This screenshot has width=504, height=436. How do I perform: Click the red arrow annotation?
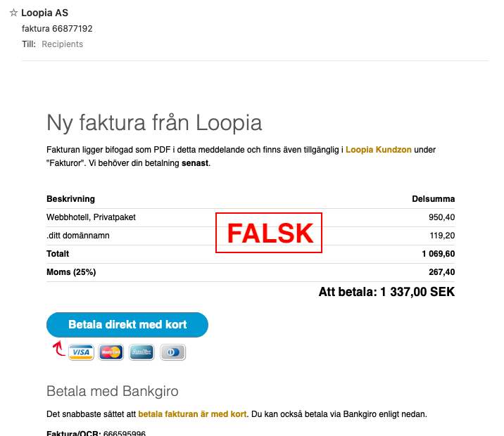point(59,349)
